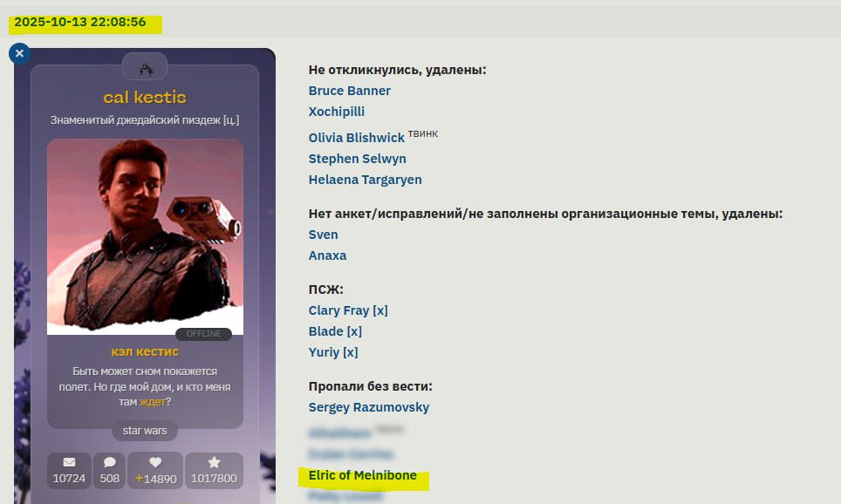
Task: Open Xochipilli profile link
Action: click(336, 112)
